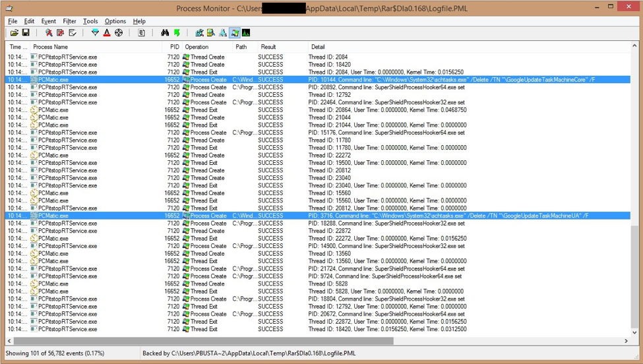Screen dimensions: 643x364
Task: Click Process Create icon in PID 20892 row
Action: point(186,87)
